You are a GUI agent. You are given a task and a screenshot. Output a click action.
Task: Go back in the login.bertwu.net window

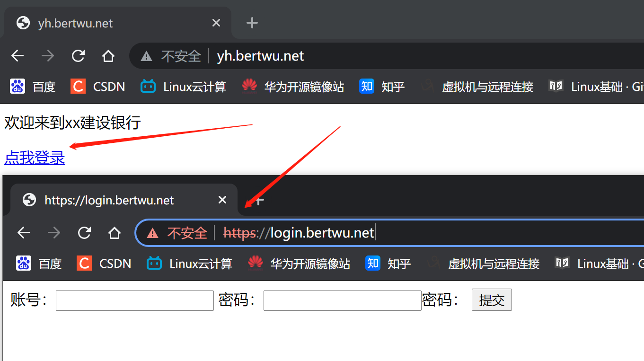click(x=24, y=233)
